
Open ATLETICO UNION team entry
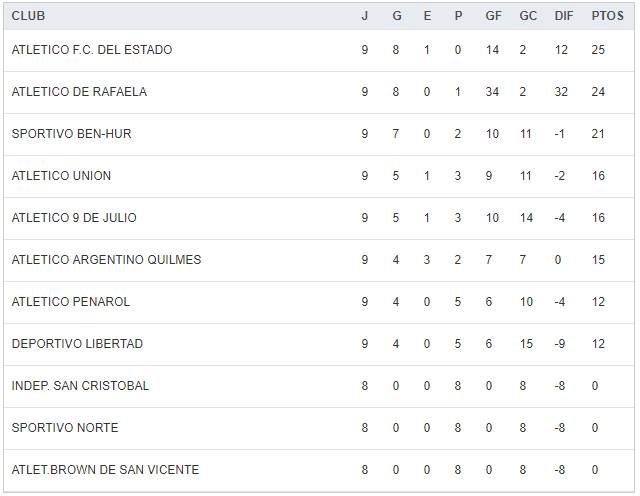tap(61, 176)
